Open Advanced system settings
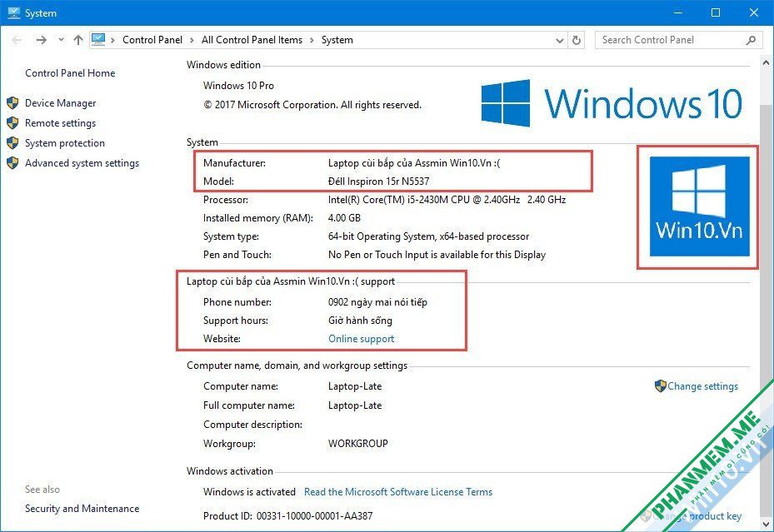Viewport: 774px width, 532px height. coord(82,163)
